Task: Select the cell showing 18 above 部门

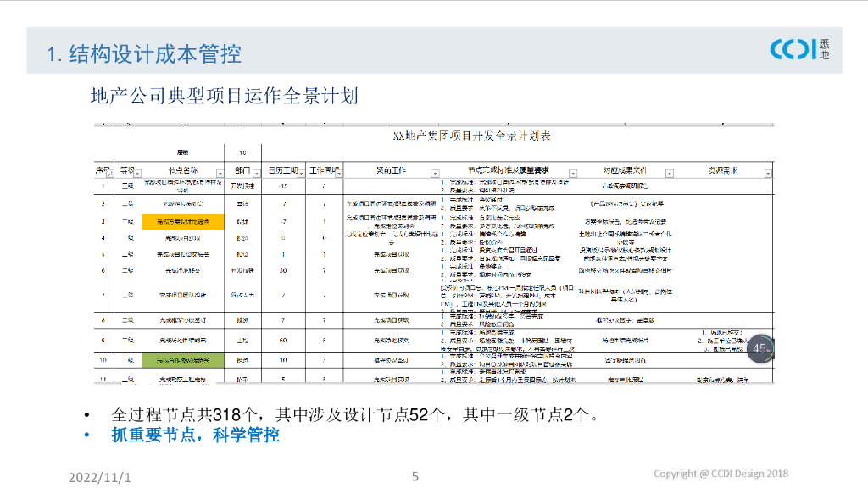Action: (242, 152)
